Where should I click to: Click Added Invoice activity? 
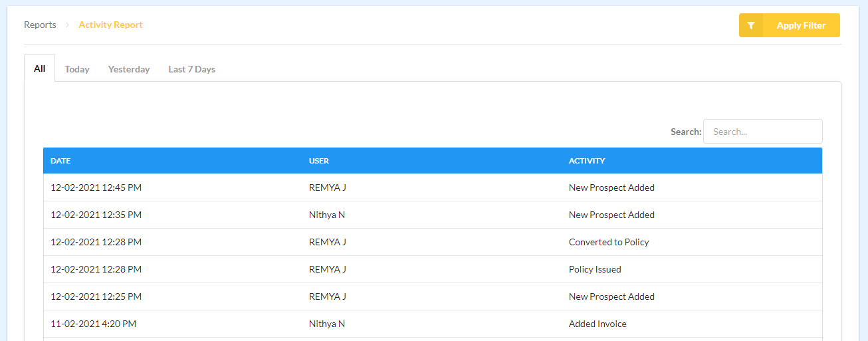click(x=597, y=324)
